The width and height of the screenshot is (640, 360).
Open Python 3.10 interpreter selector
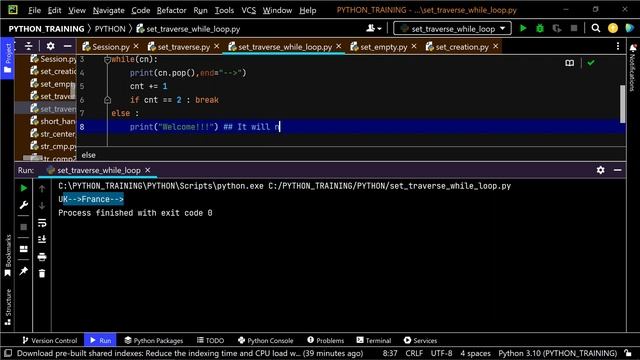(557, 353)
